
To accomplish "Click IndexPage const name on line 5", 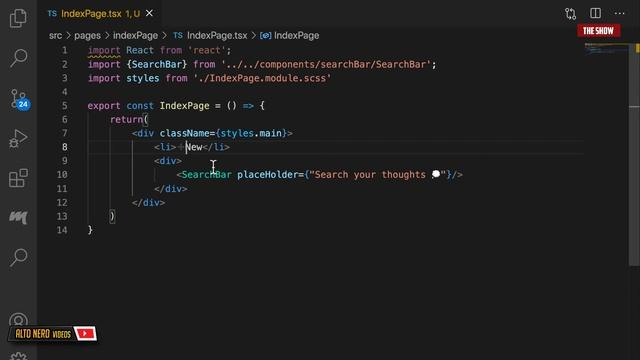I will [184, 106].
